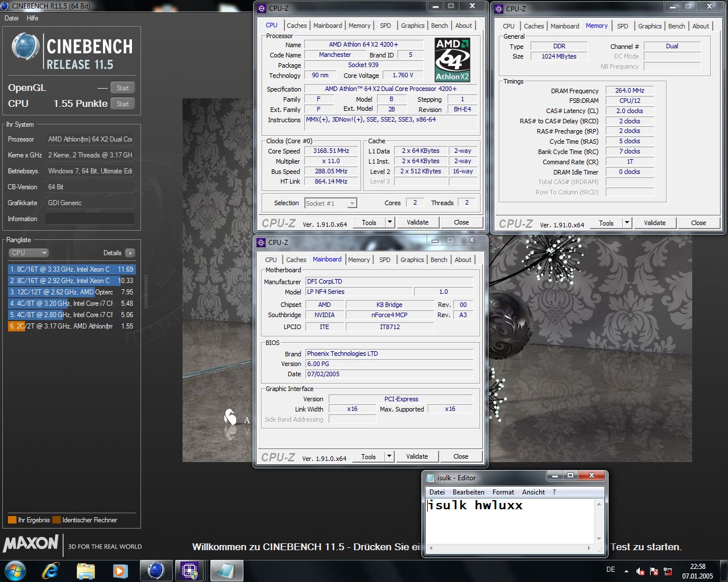The width and height of the screenshot is (728, 582).
Task: Open Windows Media Player from taskbar
Action: click(120, 571)
